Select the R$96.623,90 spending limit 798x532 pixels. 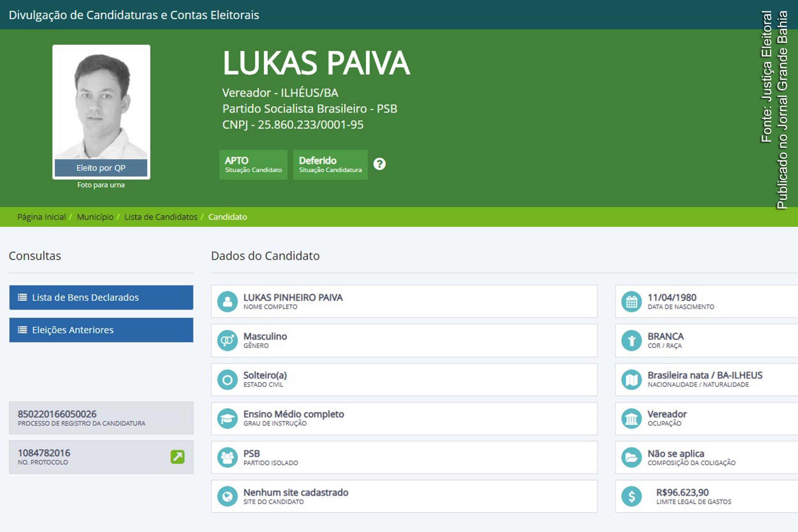[682, 492]
